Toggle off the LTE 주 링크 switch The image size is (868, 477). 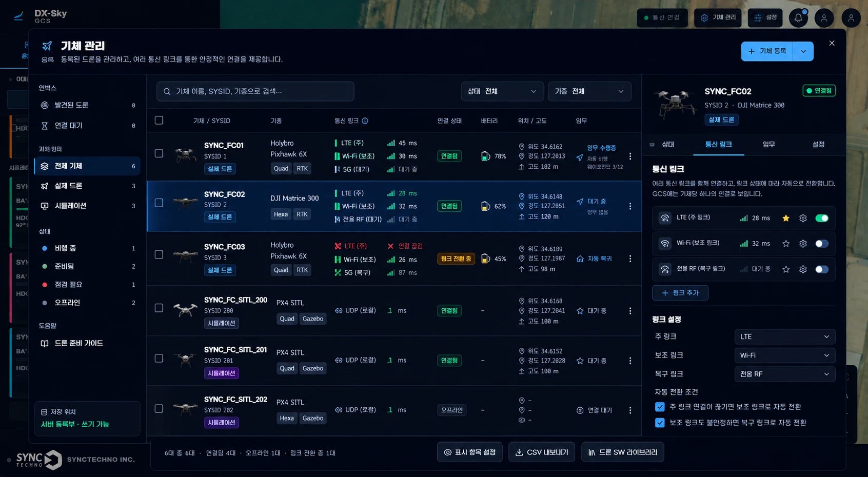[822, 218]
